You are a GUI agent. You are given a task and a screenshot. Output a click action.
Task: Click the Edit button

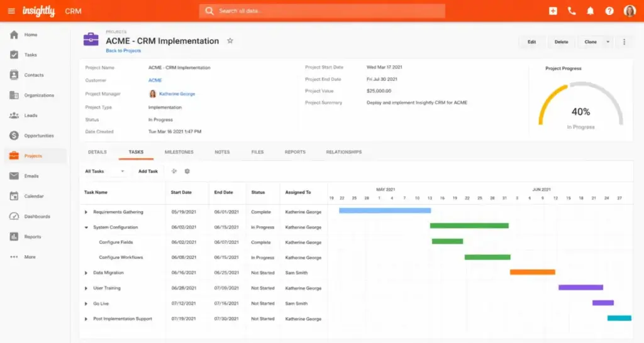click(x=531, y=42)
